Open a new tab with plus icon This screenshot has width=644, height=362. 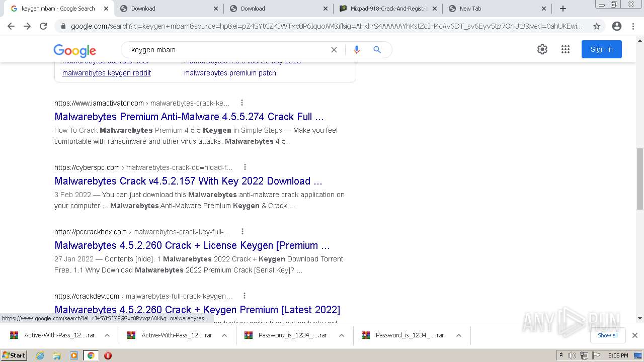click(x=563, y=9)
